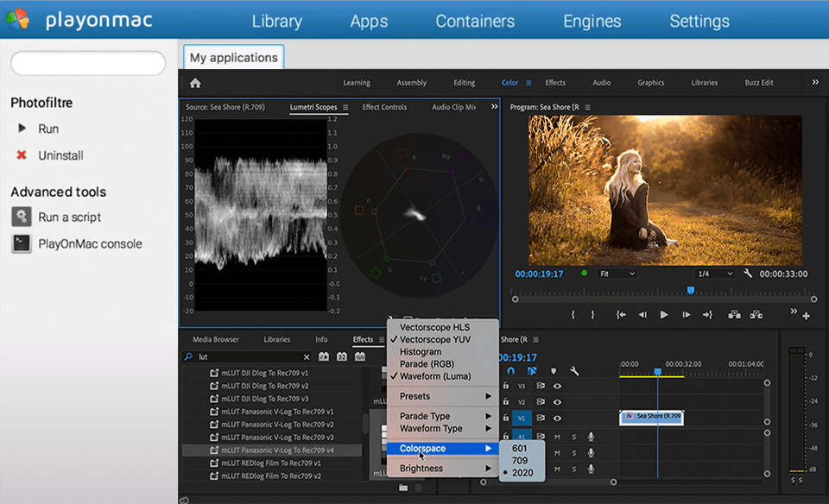Open the Library tab in PlayOnMac
The height and width of the screenshot is (504, 829).
[276, 21]
